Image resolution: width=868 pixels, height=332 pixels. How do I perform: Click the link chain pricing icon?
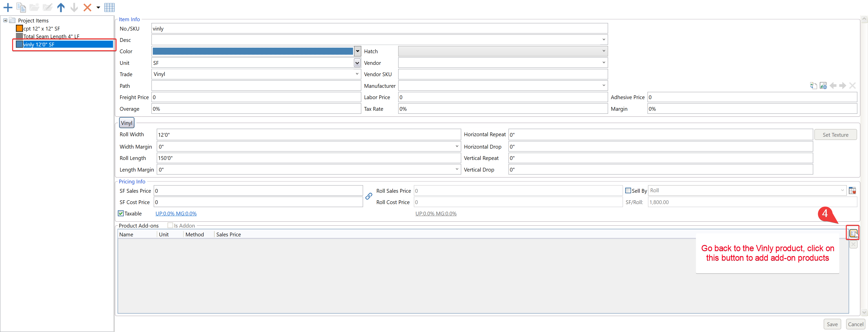369,196
